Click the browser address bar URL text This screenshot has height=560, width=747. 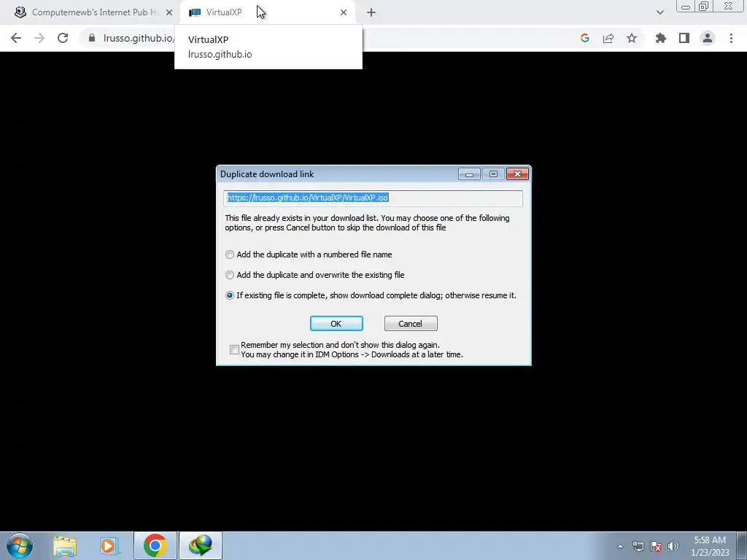tap(139, 38)
